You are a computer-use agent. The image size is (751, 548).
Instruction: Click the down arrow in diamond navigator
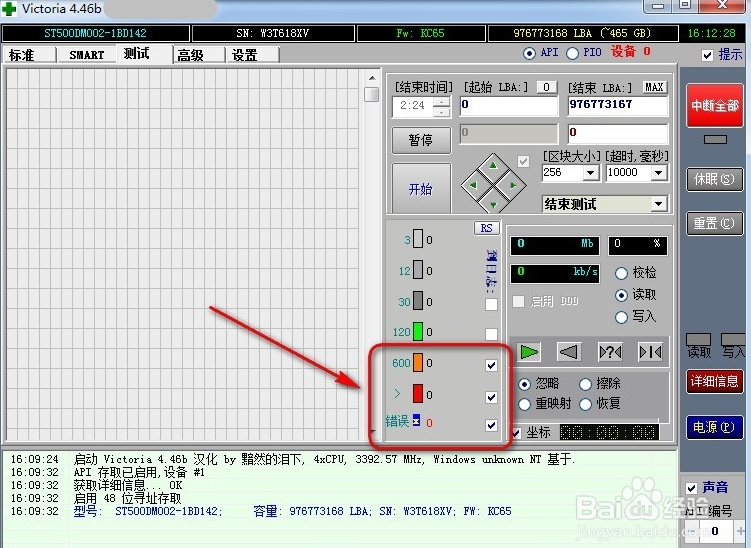493,205
